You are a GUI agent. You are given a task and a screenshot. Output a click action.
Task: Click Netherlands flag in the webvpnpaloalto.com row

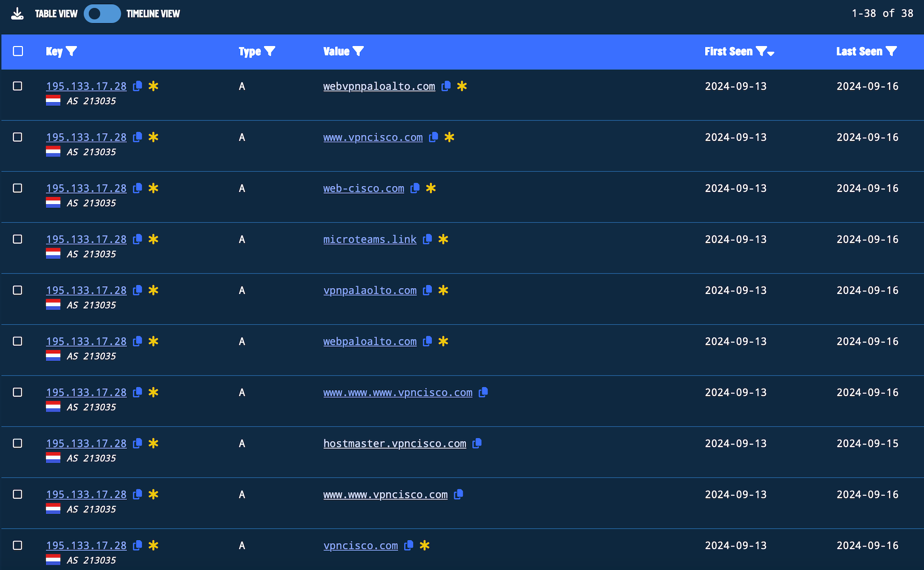[53, 100]
